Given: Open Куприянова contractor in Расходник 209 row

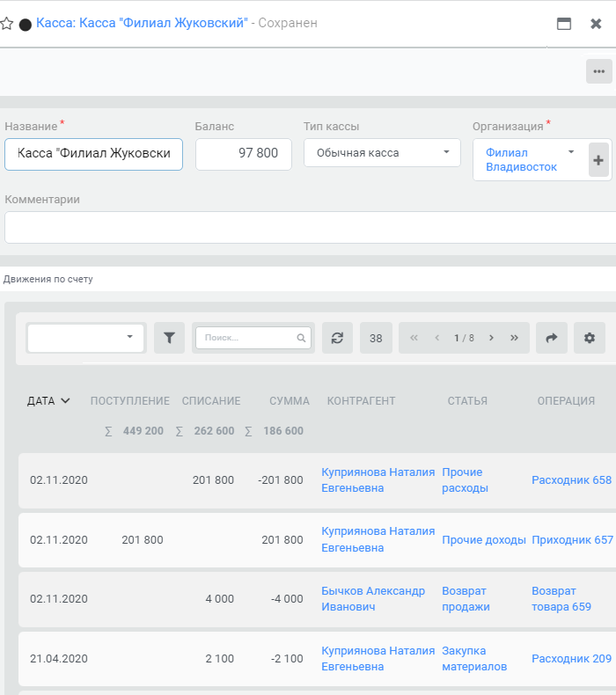Looking at the screenshot, I should coord(378,659).
